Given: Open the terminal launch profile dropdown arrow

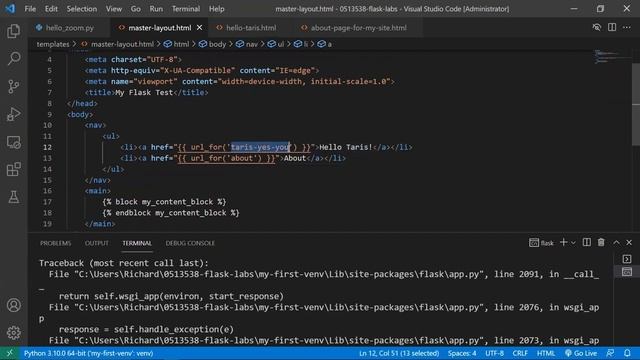Looking at the screenshot, I should pyautogui.click(x=573, y=243).
